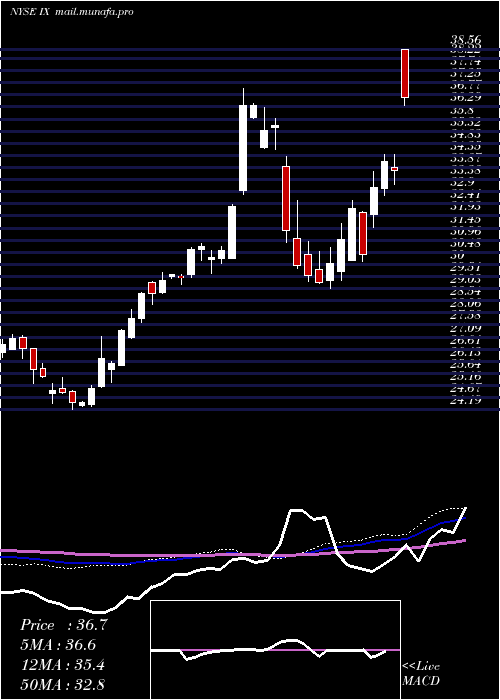Click the 'Price : 36.7' readout
500x700 pixels.
point(64,625)
